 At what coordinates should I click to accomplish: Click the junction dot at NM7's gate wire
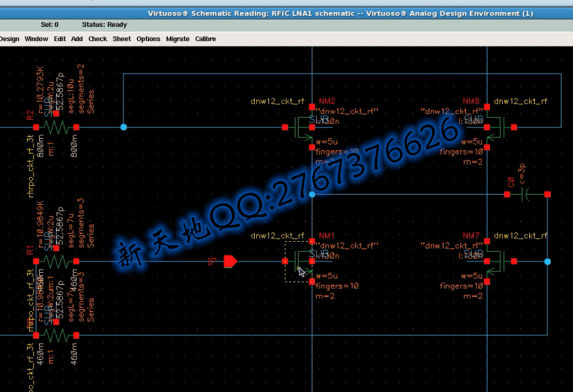pos(547,261)
